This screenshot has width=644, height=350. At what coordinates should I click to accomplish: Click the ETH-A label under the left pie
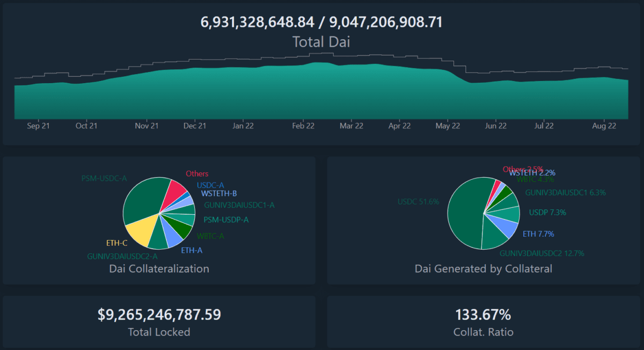click(x=192, y=250)
